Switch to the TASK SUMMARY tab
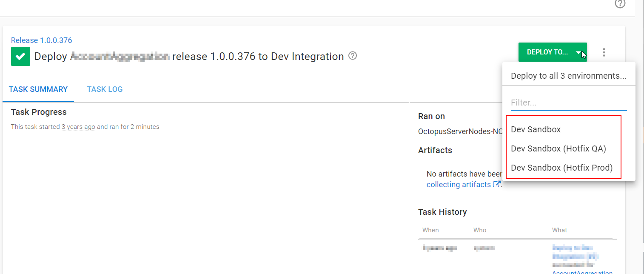Image resolution: width=644 pixels, height=274 pixels. click(x=38, y=89)
